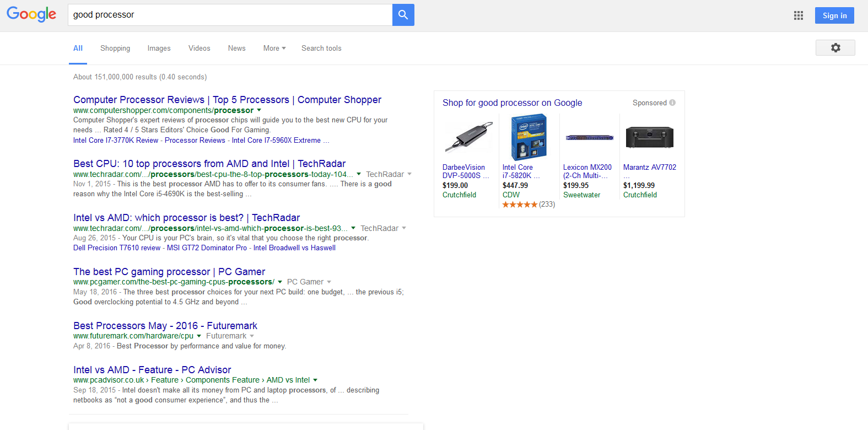Image resolution: width=868 pixels, height=430 pixels.
Task: Click Crutchfield seller under DarbeeVision
Action: (x=459, y=195)
